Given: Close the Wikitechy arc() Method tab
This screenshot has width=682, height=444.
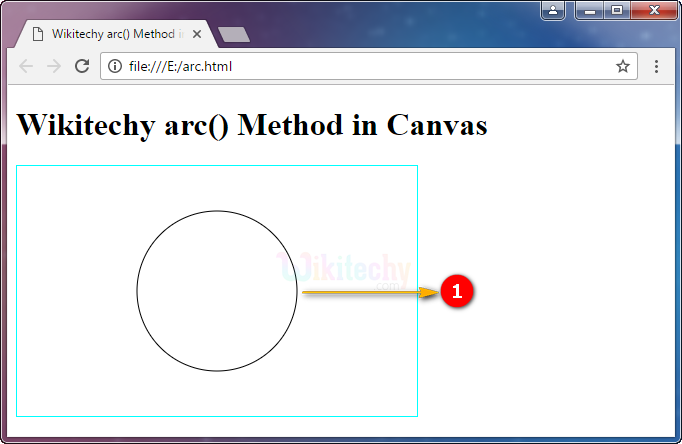Looking at the screenshot, I should coord(197,34).
